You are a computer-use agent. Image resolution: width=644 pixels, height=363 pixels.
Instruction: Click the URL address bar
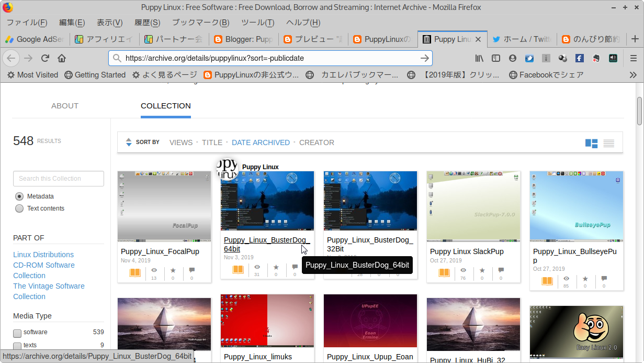270,58
